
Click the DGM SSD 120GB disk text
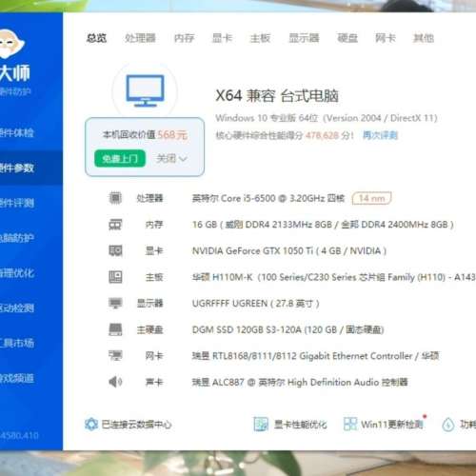[288, 329]
